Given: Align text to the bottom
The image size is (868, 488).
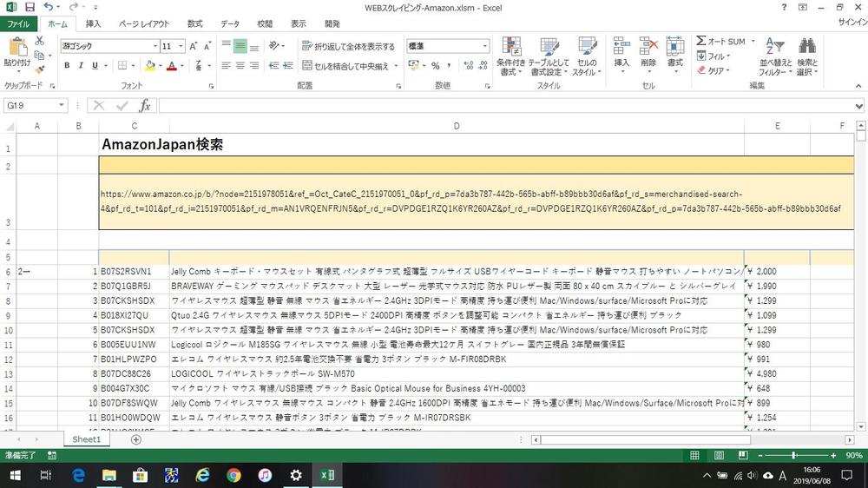Looking at the screenshot, I should 254,46.
